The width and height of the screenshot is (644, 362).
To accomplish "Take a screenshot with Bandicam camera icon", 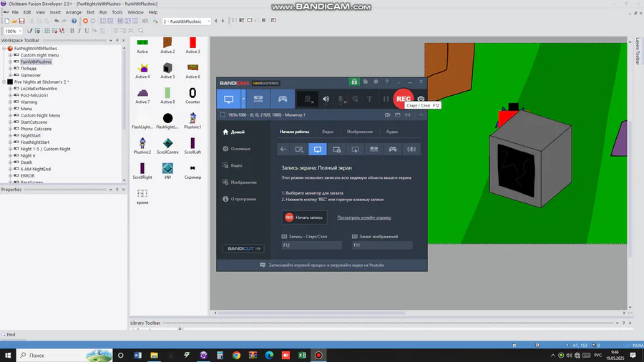I will [x=421, y=99].
